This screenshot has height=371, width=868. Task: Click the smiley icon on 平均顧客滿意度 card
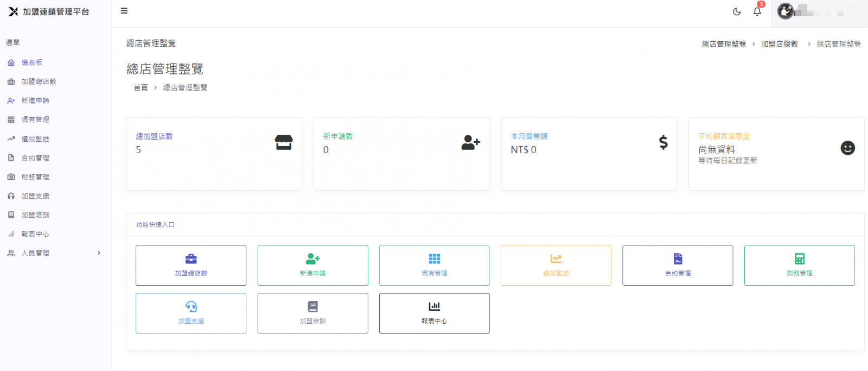pyautogui.click(x=847, y=148)
